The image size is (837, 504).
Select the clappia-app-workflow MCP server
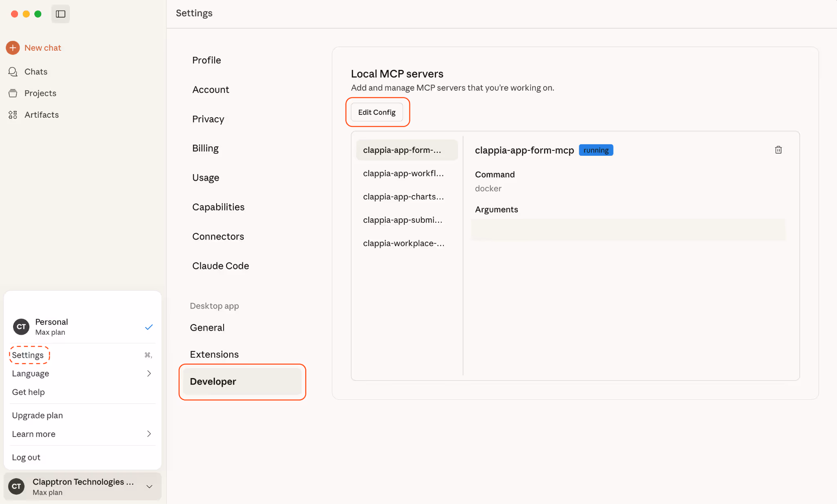click(403, 173)
